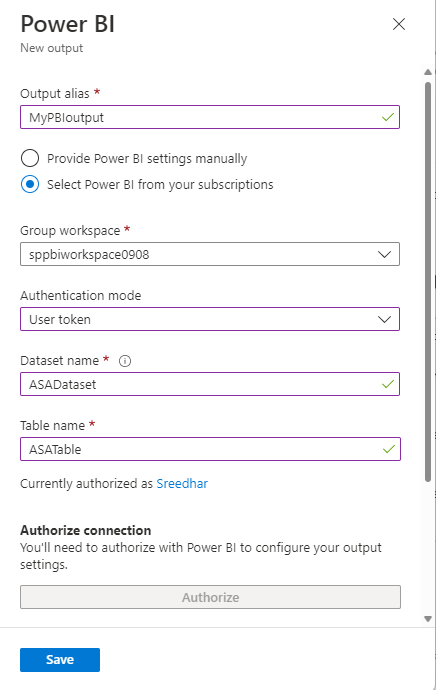Expand the Authentication mode dropdown chevron

pyautogui.click(x=384, y=319)
